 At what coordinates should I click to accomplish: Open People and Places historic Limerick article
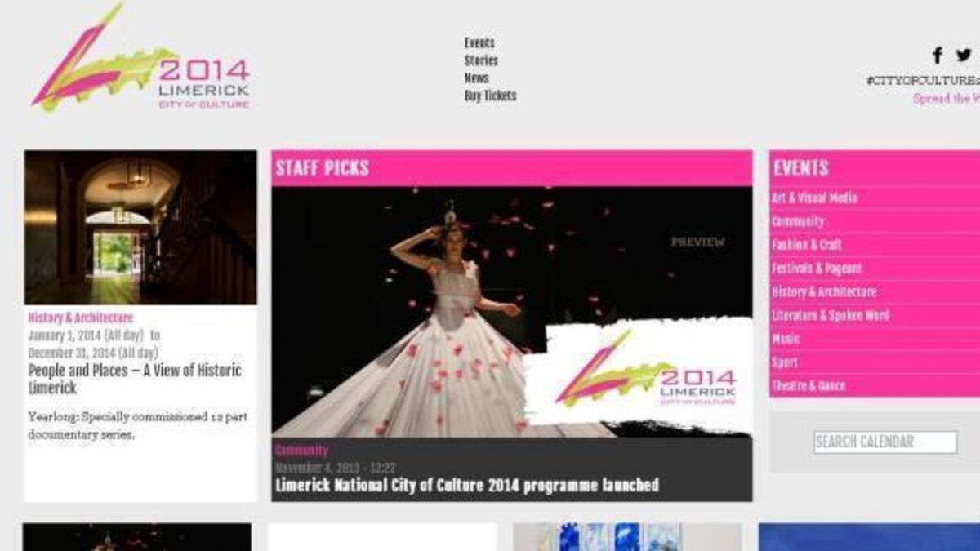point(135,379)
